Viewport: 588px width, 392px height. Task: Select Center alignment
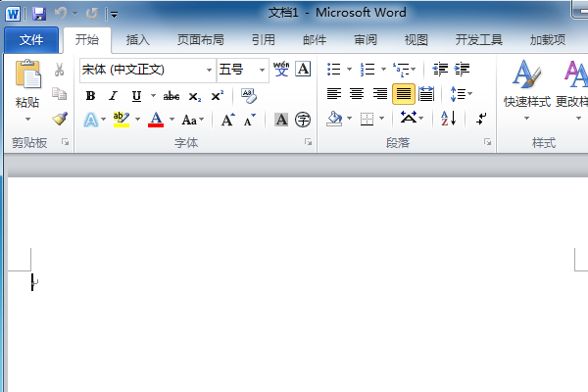point(357,94)
